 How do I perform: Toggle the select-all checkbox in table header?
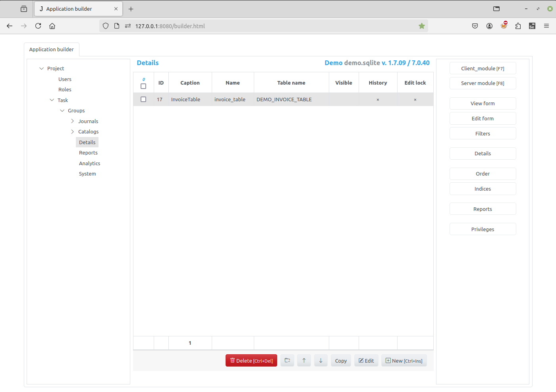coord(143,86)
